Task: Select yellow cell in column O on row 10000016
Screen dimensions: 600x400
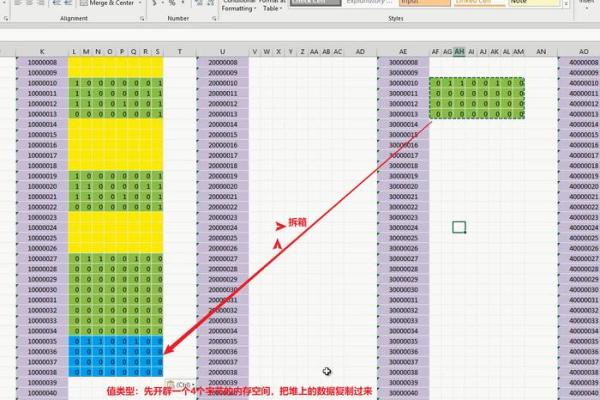Action: [x=112, y=145]
